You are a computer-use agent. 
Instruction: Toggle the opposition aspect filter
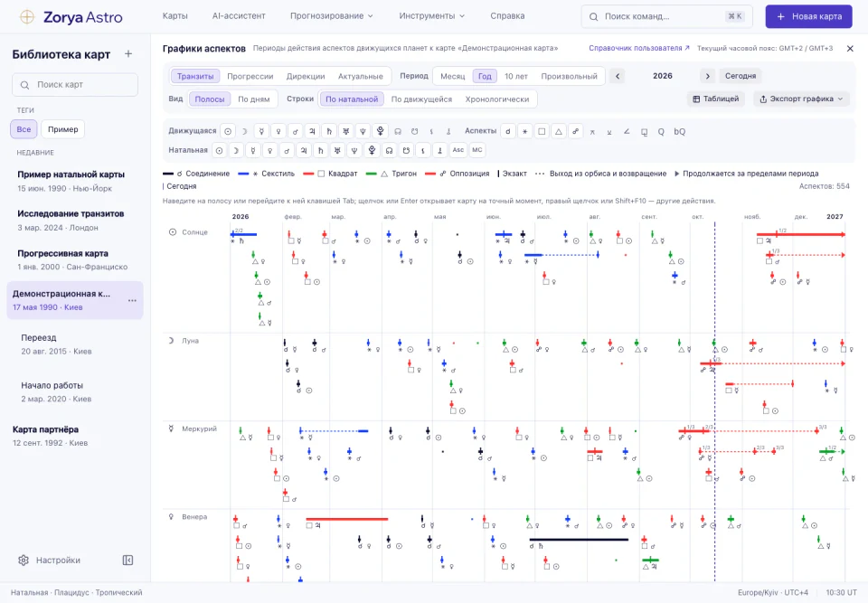pyautogui.click(x=576, y=131)
